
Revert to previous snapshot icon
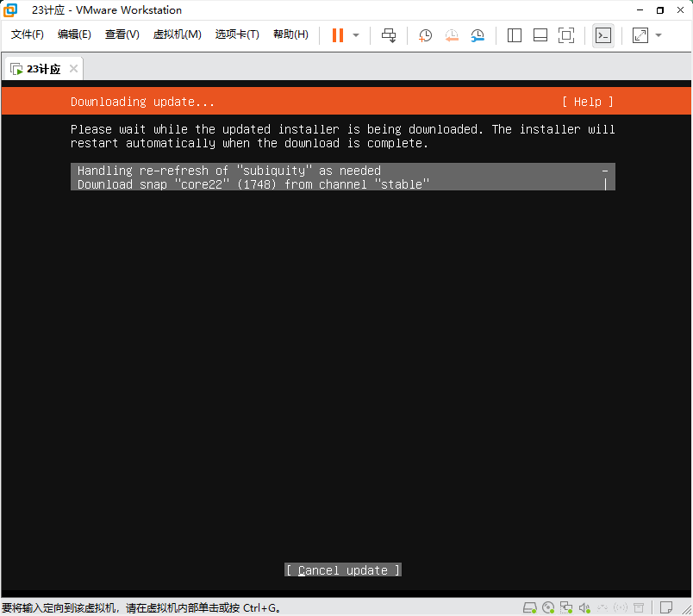pyautogui.click(x=452, y=35)
